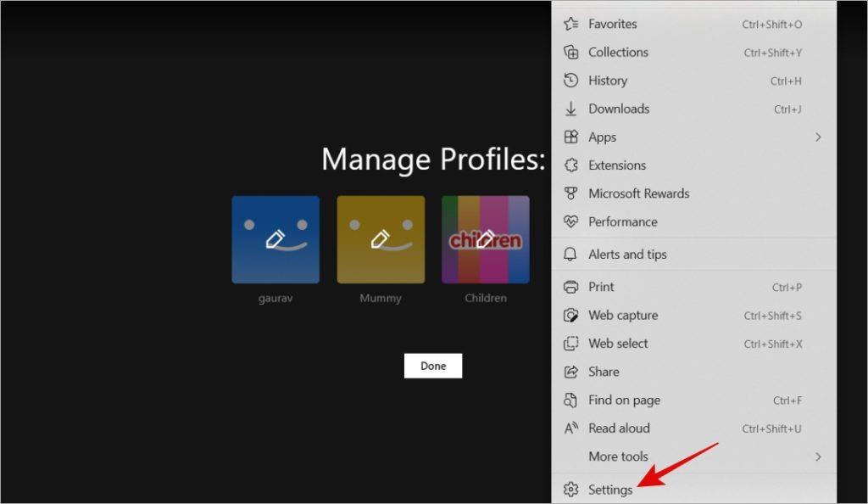The image size is (868, 504).
Task: Choose Web select menu entry
Action: [x=694, y=344]
